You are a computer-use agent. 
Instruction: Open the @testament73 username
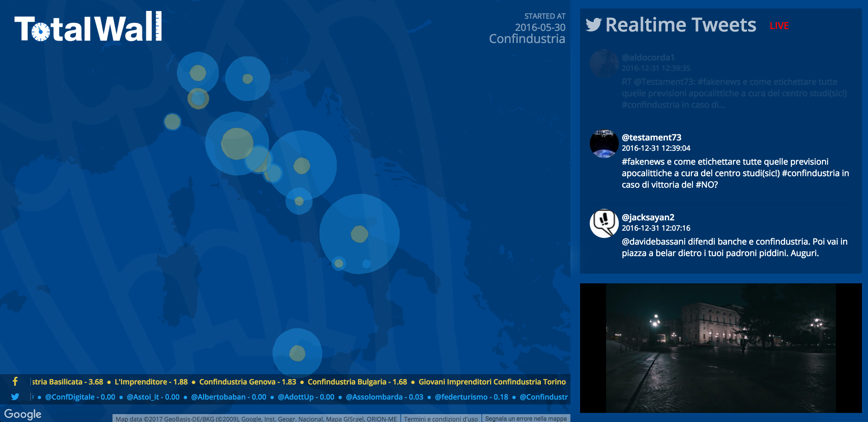tap(651, 137)
